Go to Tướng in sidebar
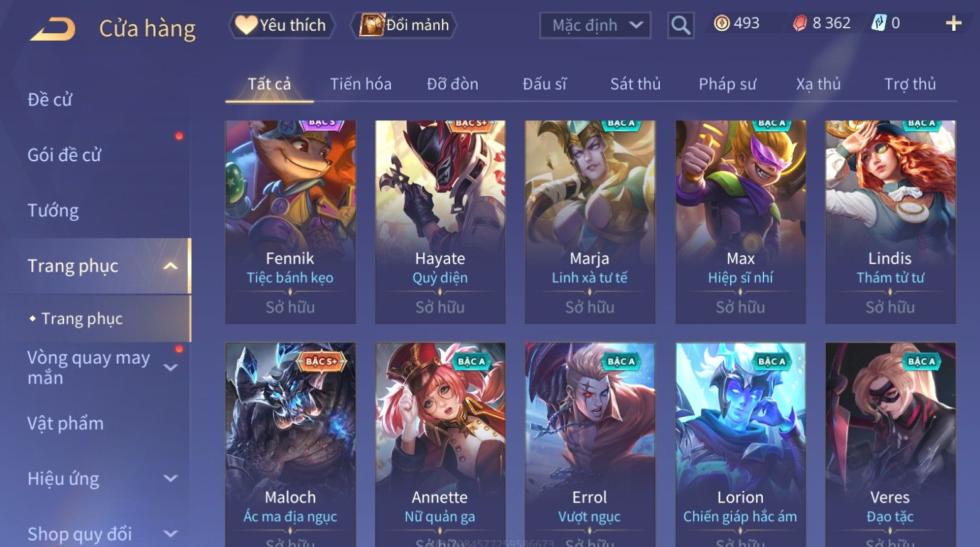This screenshot has width=980, height=547. [x=53, y=210]
